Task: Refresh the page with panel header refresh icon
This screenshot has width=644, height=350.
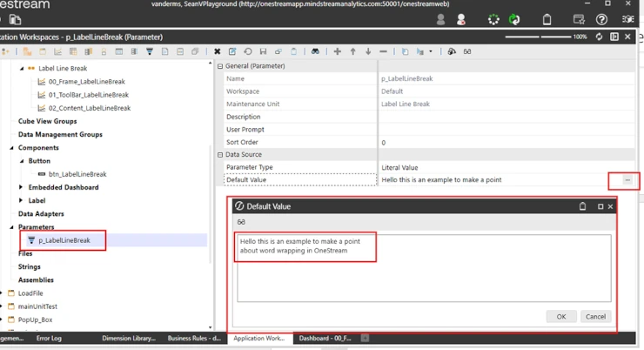Action: click(x=600, y=37)
